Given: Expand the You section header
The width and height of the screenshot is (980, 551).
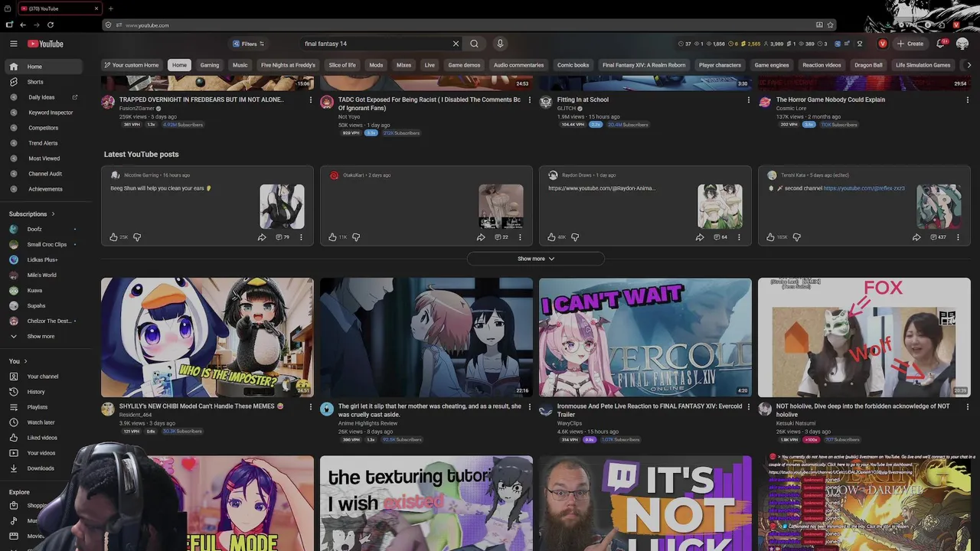Looking at the screenshot, I should (18, 361).
